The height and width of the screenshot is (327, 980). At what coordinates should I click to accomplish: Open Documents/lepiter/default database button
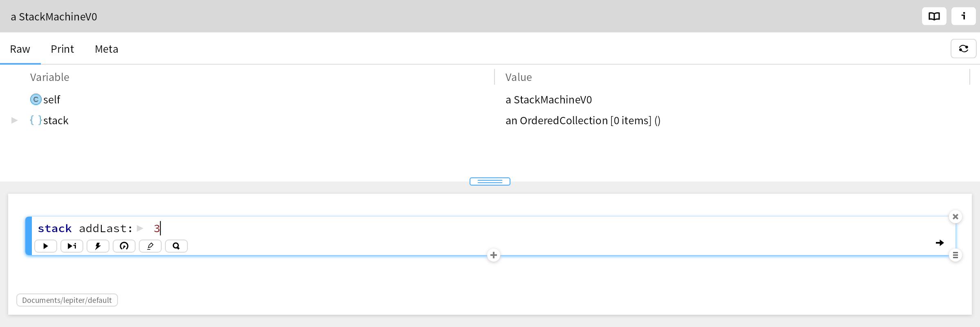(67, 300)
